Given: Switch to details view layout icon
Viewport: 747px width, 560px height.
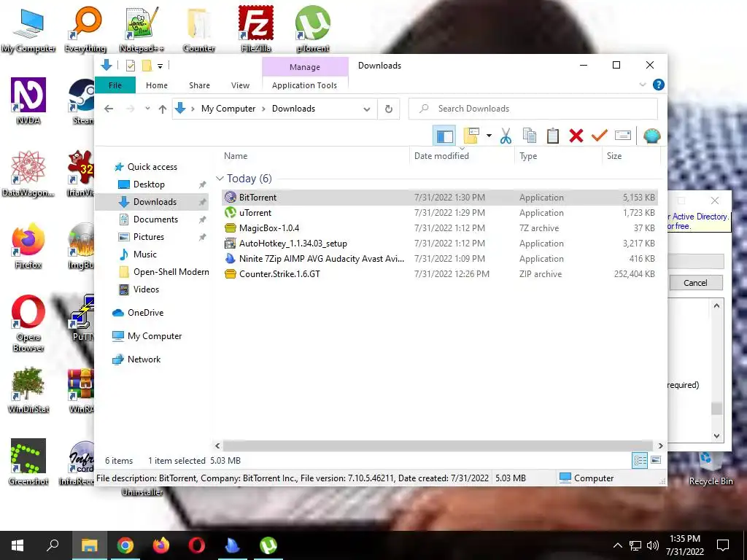Looking at the screenshot, I should (640, 461).
